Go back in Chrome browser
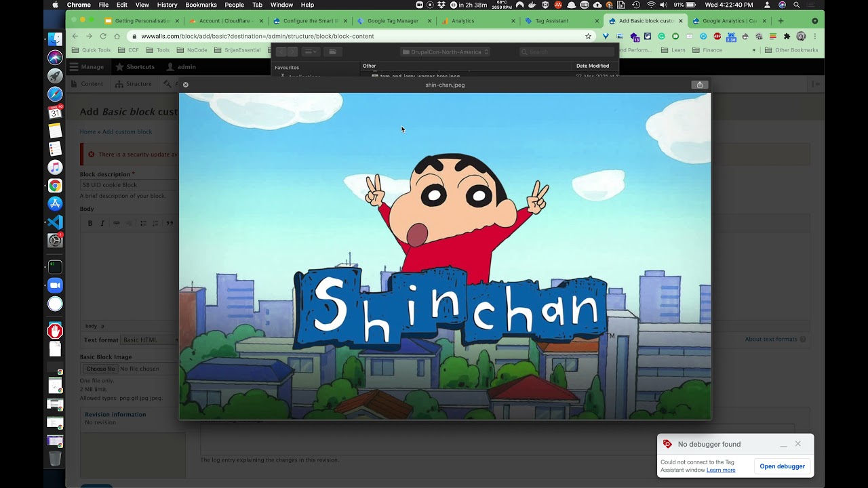 tap(75, 36)
